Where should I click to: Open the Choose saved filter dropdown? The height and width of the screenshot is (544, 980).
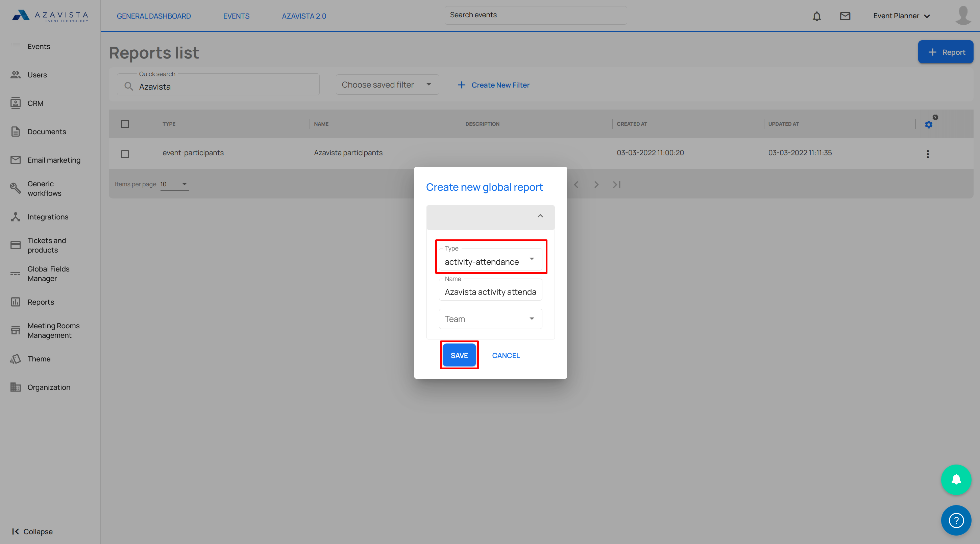pyautogui.click(x=387, y=85)
